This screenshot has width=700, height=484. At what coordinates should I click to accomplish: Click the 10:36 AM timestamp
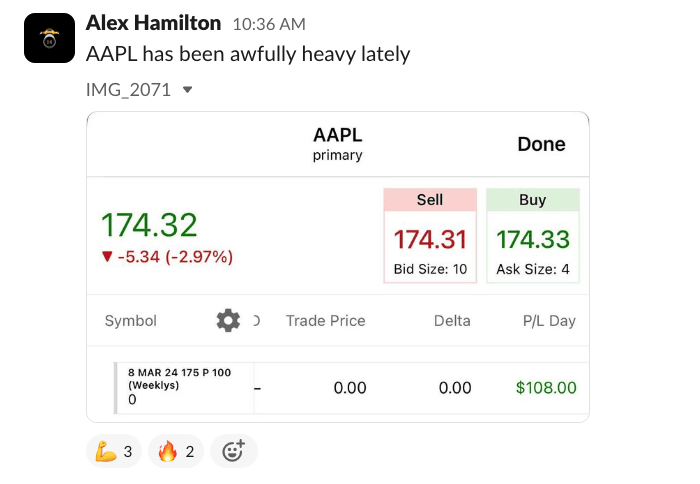coord(269,23)
